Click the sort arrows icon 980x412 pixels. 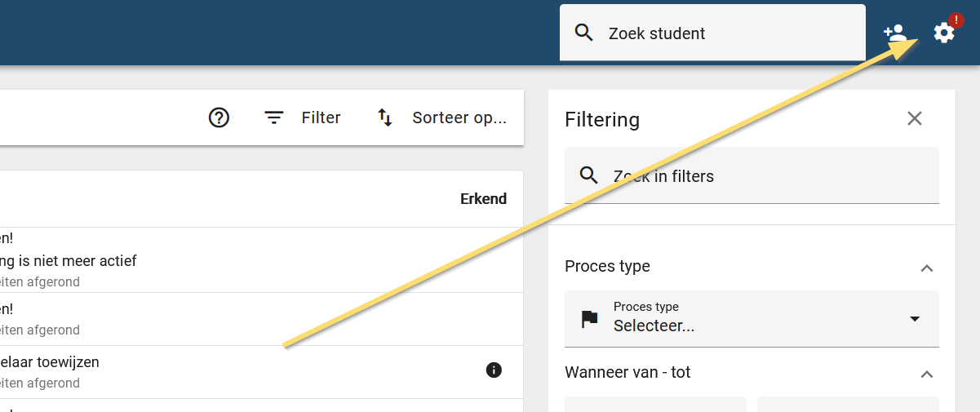[384, 117]
